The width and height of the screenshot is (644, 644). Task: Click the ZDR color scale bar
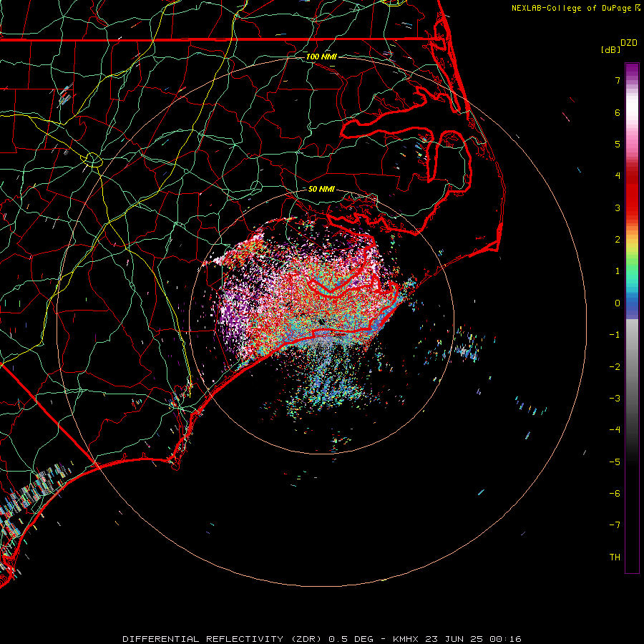632,318
